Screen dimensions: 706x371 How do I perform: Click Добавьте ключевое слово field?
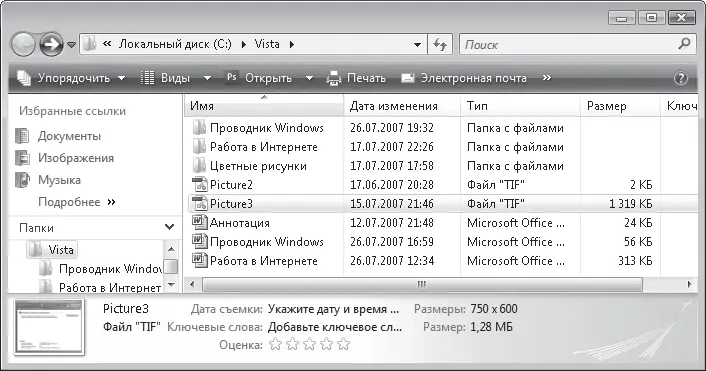(x=335, y=327)
